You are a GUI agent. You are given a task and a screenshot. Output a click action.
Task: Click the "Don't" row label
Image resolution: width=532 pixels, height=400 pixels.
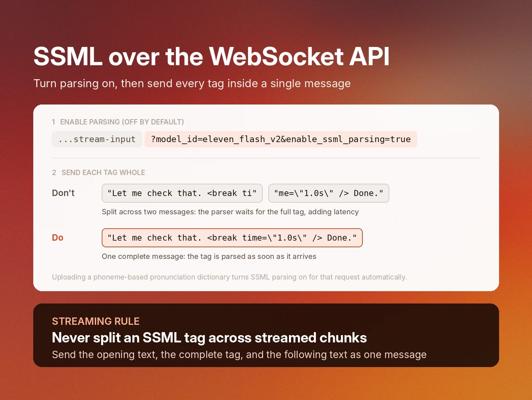63,193
